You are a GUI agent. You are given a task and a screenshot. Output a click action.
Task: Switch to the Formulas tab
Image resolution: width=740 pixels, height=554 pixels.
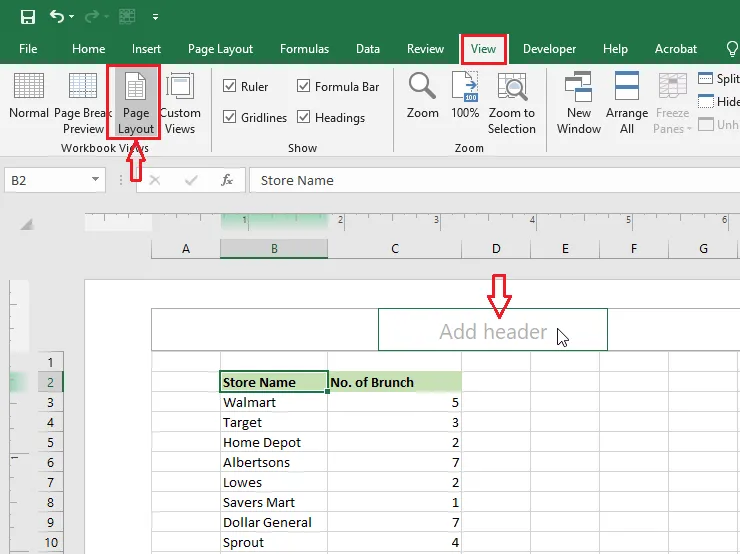[304, 49]
